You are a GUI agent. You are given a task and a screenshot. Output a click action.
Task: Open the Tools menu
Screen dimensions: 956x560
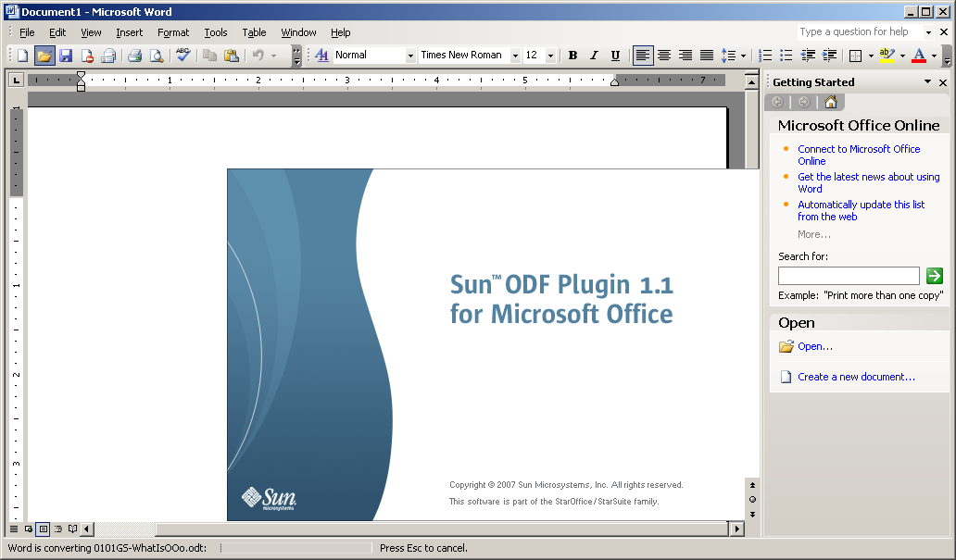pos(215,32)
